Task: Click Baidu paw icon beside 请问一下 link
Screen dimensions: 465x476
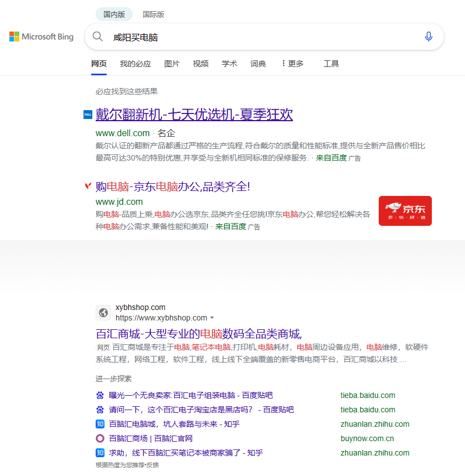Action: pos(100,410)
